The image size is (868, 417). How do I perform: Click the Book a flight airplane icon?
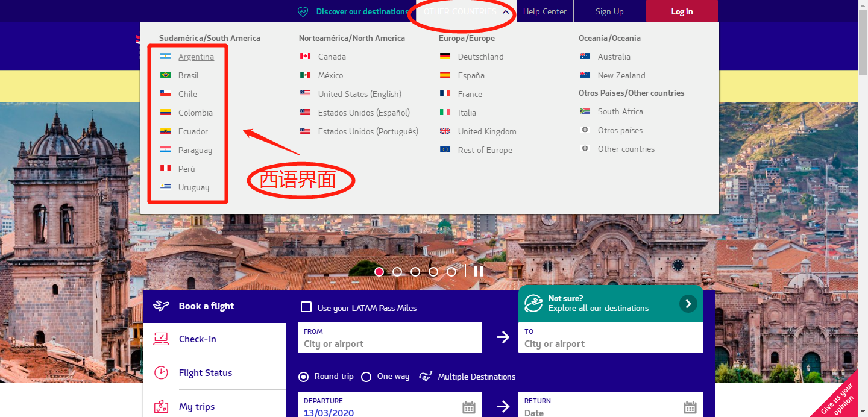pos(161,306)
